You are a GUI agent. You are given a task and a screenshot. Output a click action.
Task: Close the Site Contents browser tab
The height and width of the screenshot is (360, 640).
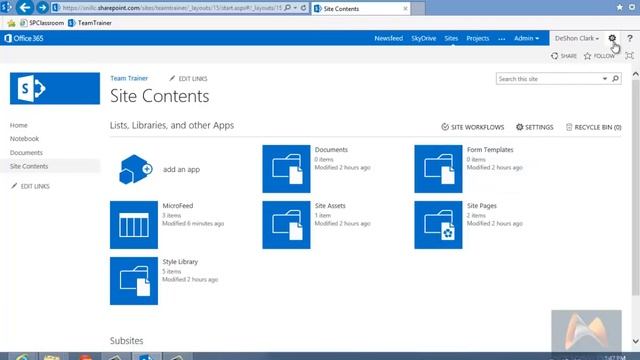[405, 9]
